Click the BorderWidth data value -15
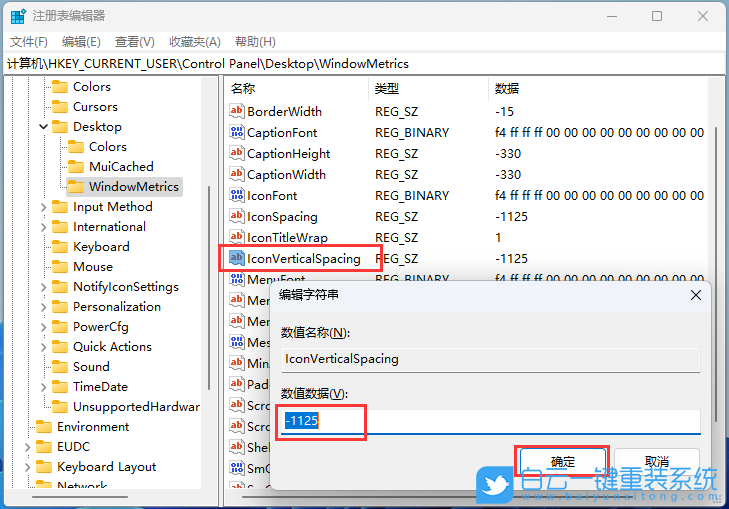Screen dimensions: 729x509 click(504, 112)
